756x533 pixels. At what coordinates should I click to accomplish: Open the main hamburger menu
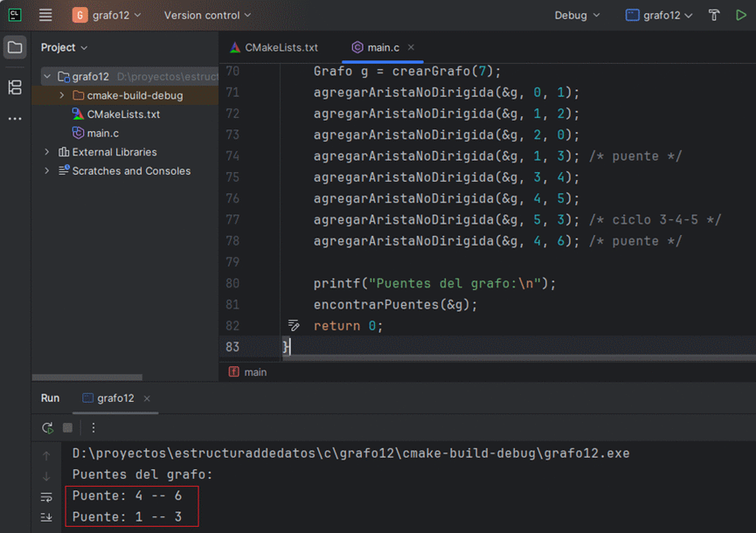click(x=45, y=15)
